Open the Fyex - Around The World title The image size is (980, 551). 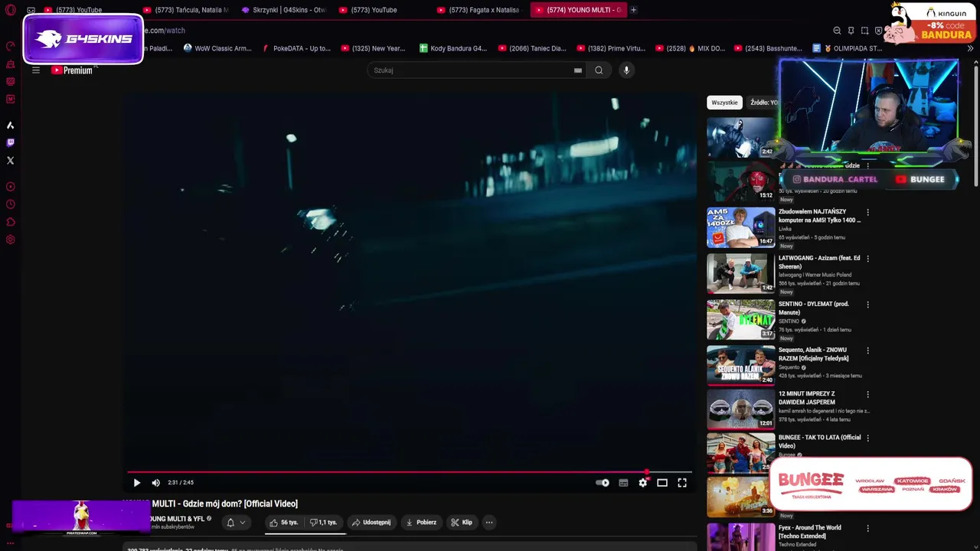click(x=810, y=531)
